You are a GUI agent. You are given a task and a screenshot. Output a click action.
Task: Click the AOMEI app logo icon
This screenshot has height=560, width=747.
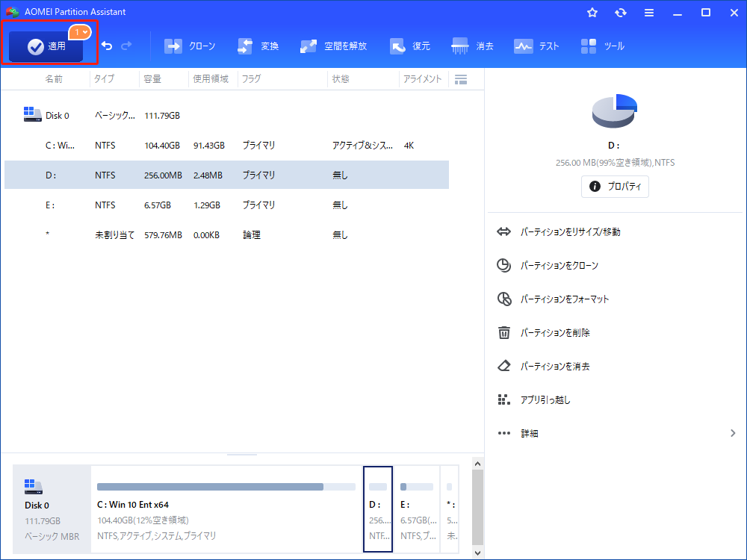point(13,12)
